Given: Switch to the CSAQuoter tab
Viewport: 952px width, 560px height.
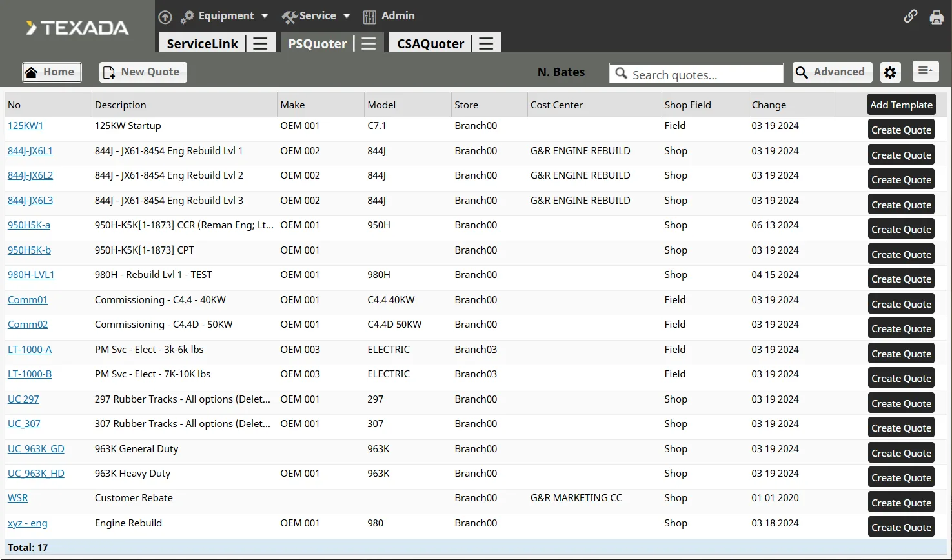Looking at the screenshot, I should click(x=430, y=43).
